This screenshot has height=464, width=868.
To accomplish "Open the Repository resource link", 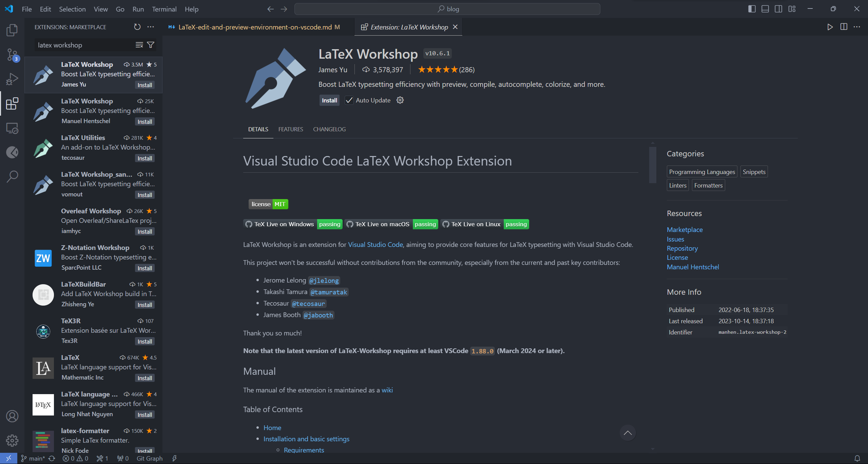I will pyautogui.click(x=682, y=248).
